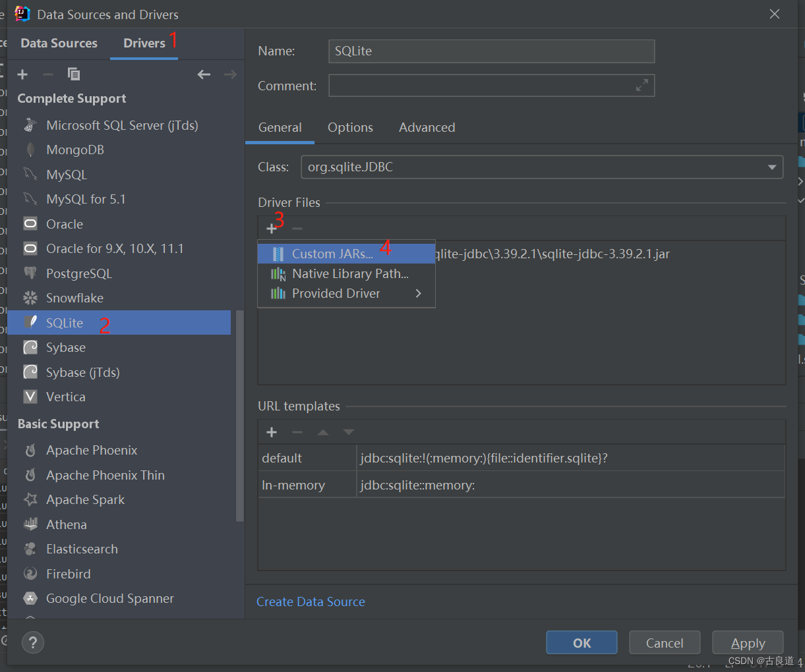The width and height of the screenshot is (805, 672).
Task: Select the Vertica driver
Action: click(x=119, y=397)
